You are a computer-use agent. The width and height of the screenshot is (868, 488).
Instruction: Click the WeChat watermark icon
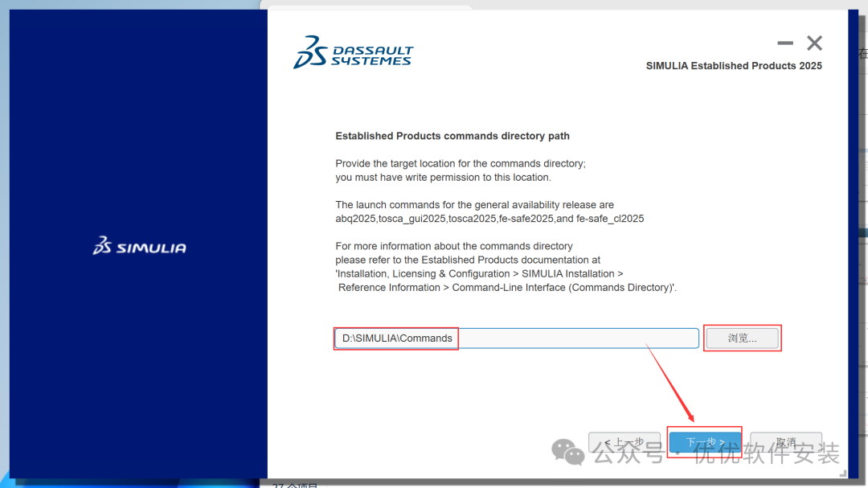point(572,453)
